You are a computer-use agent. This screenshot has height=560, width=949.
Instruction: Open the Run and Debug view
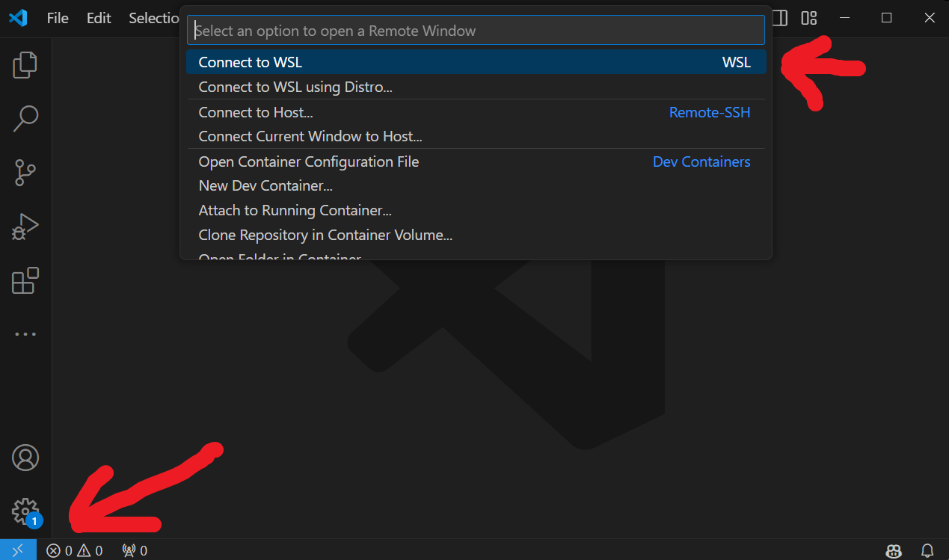pyautogui.click(x=25, y=227)
